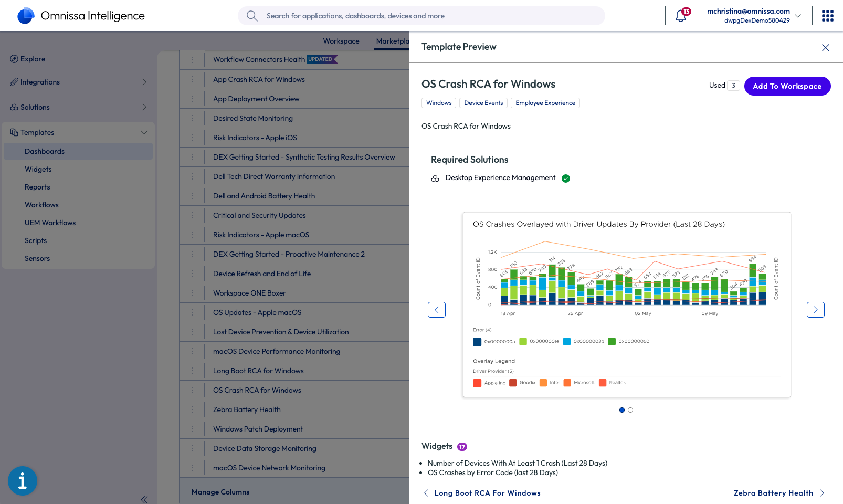Show next chart preview slide
The image size is (843, 504).
815,310
